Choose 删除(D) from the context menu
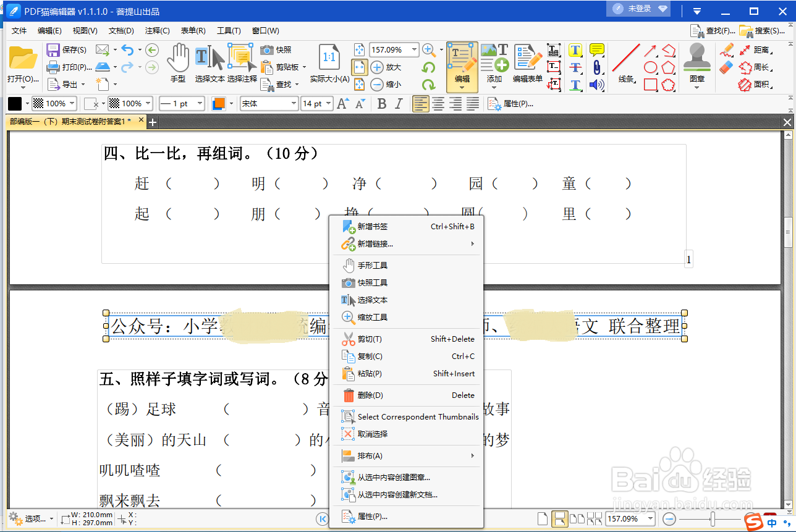 408,395
